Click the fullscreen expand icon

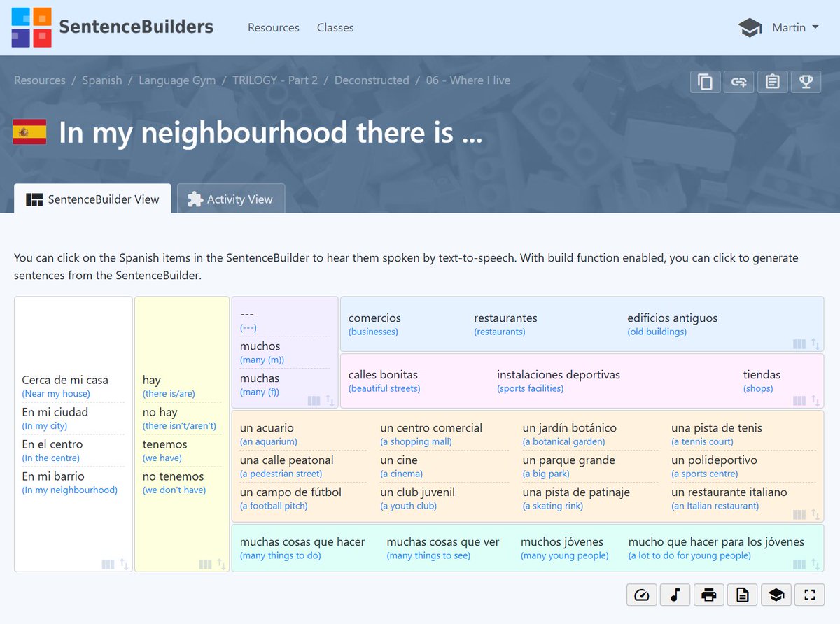[810, 595]
